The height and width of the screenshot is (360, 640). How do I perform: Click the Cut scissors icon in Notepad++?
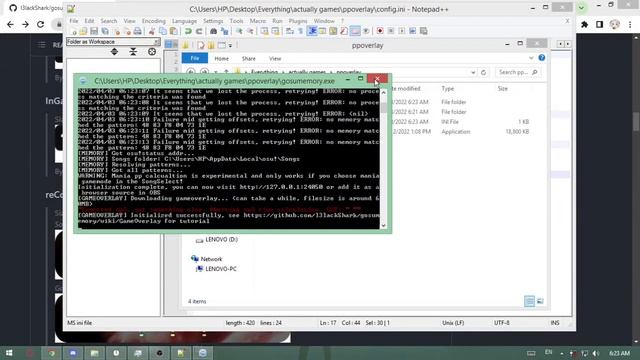pos(152,31)
